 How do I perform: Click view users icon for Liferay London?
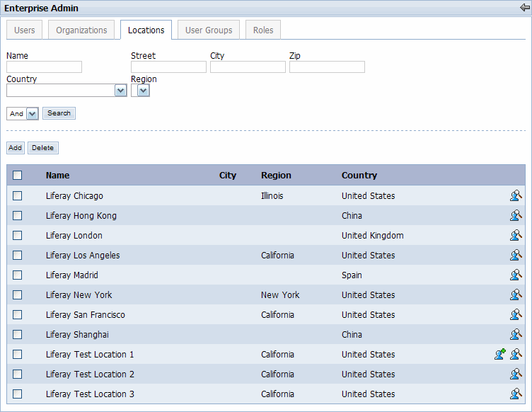pyautogui.click(x=516, y=236)
